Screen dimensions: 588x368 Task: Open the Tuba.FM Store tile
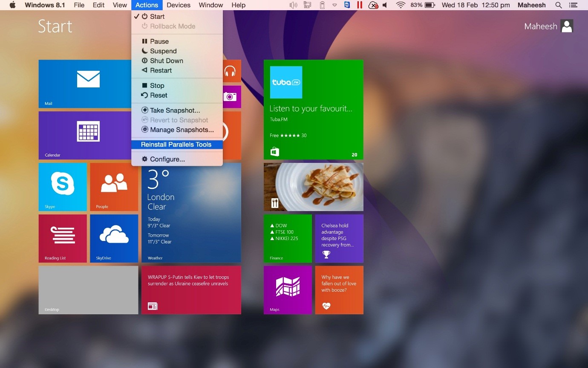(314, 110)
